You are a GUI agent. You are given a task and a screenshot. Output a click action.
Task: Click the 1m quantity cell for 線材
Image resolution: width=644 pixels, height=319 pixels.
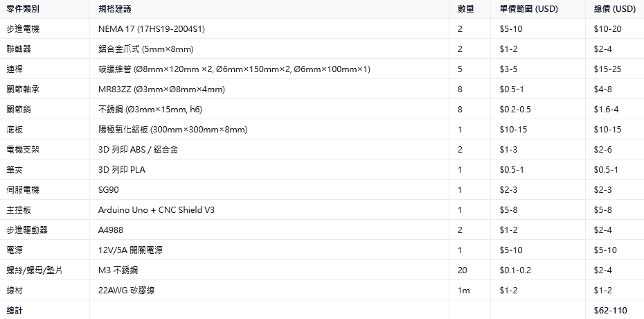point(463,291)
